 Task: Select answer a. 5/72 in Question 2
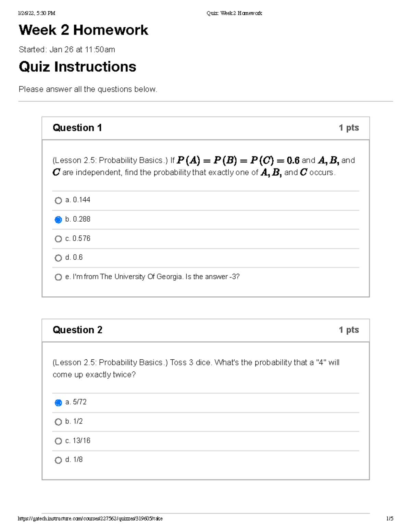pyautogui.click(x=58, y=403)
